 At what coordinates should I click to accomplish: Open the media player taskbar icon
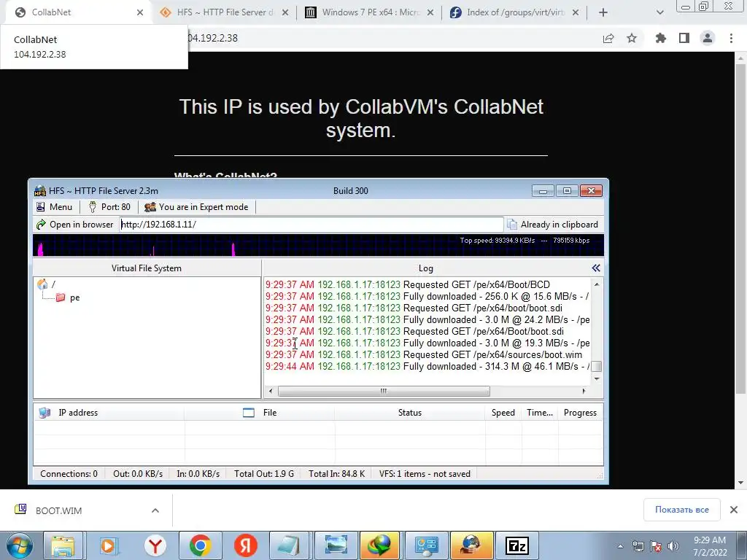(x=108, y=545)
